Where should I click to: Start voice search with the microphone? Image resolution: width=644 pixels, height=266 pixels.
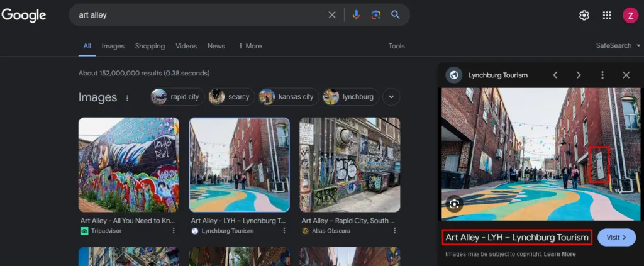[x=356, y=15]
